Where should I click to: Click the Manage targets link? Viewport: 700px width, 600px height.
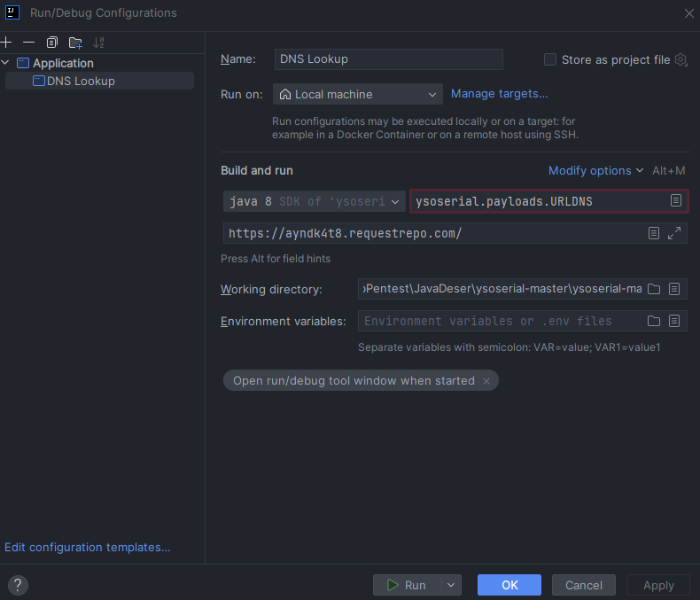click(x=499, y=93)
